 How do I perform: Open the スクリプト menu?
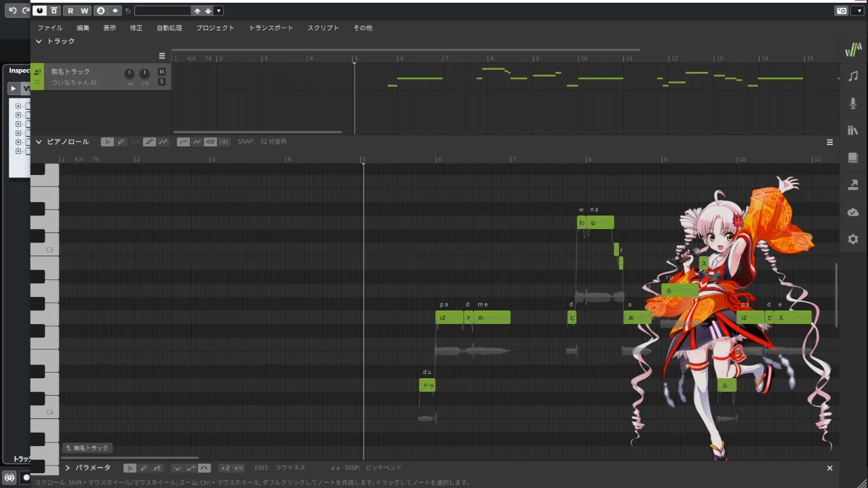point(323,28)
